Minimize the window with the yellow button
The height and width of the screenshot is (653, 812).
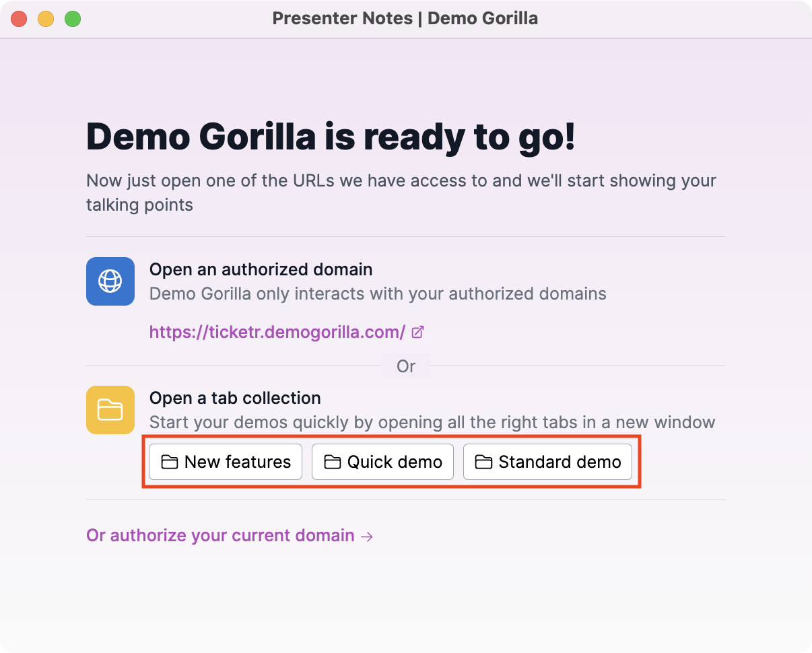click(x=46, y=19)
